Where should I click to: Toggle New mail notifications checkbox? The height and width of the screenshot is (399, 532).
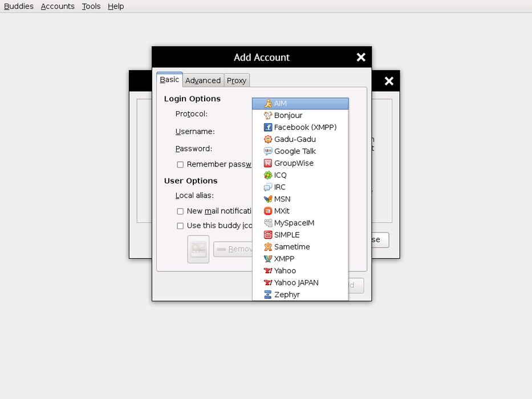[180, 211]
